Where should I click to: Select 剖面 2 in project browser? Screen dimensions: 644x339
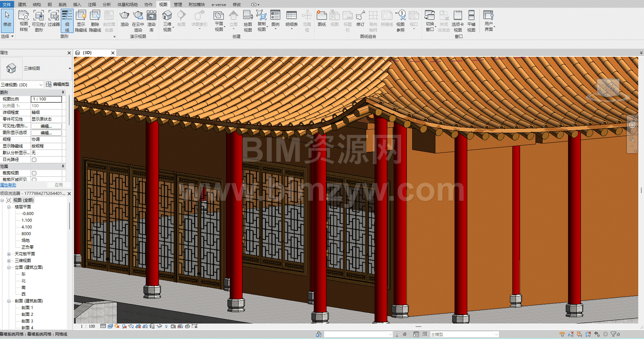[27, 314]
